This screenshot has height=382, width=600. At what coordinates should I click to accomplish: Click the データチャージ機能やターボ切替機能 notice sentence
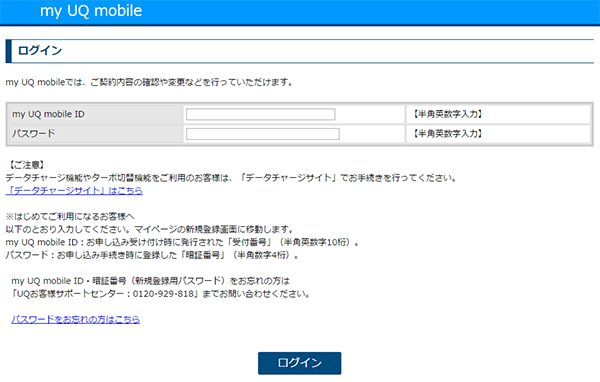[232, 178]
